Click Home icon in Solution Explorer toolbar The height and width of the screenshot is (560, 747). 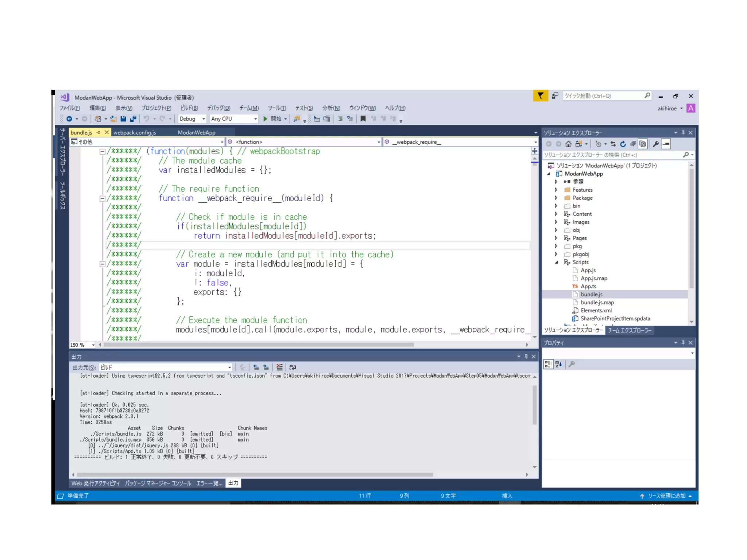pos(568,144)
